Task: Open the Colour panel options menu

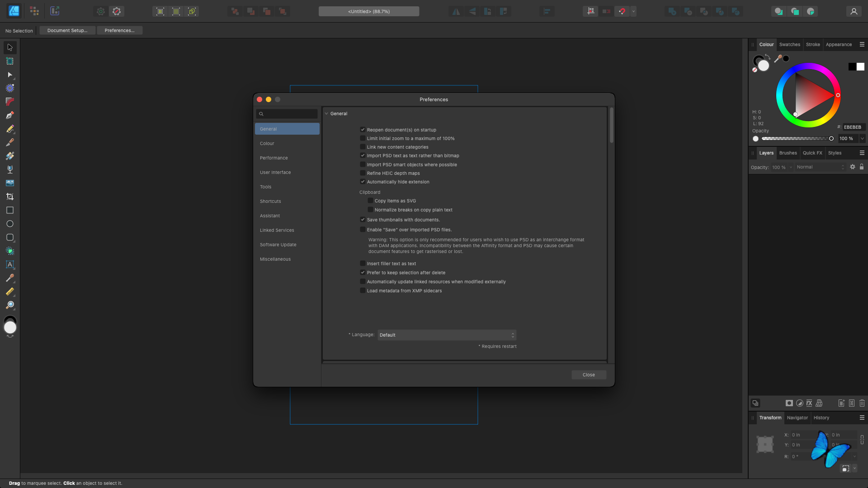Action: click(862, 44)
